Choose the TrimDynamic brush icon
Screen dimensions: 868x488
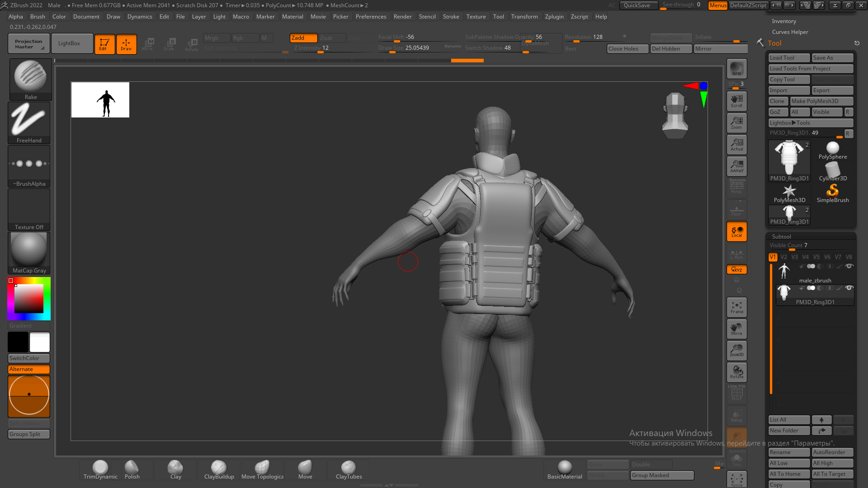coord(100,469)
